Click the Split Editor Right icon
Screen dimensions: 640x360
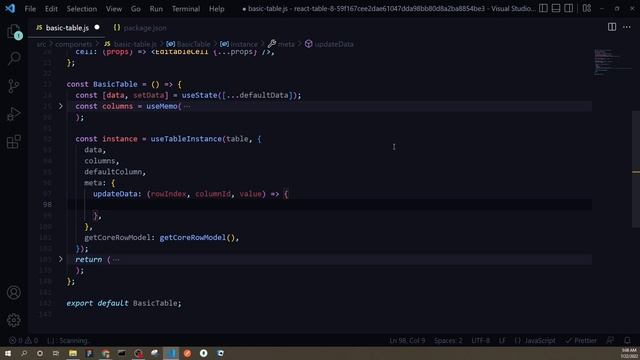pos(612,27)
